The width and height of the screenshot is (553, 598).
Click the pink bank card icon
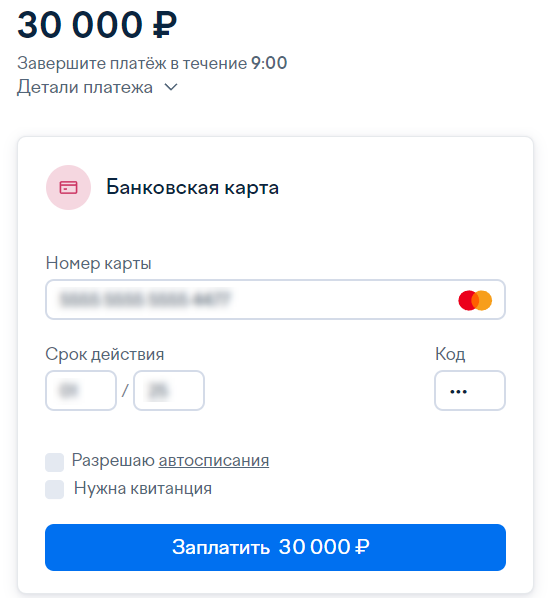[x=68, y=187]
